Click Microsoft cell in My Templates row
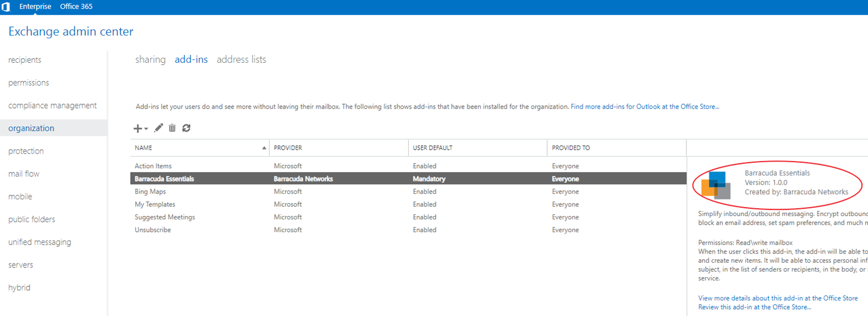 click(288, 205)
